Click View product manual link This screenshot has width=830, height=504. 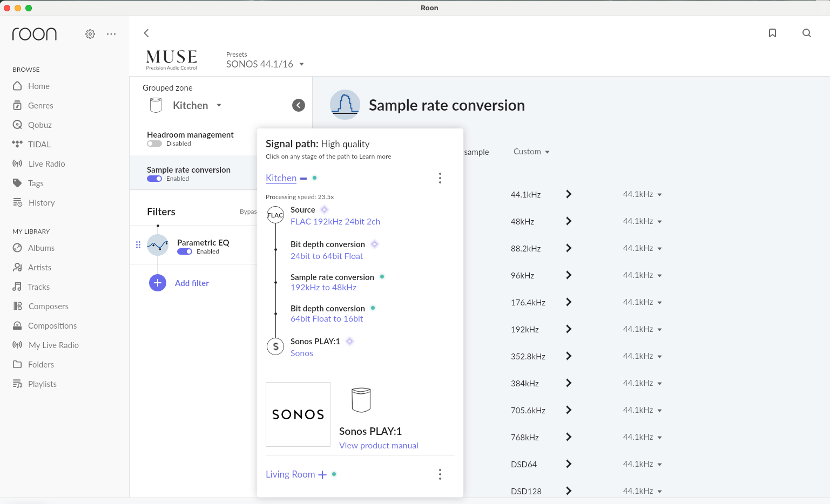pos(379,446)
